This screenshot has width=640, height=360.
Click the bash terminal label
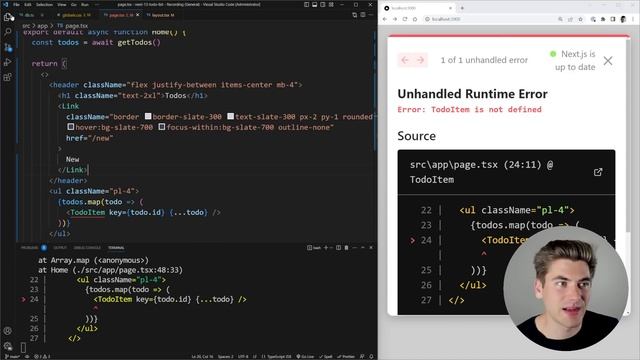click(x=314, y=247)
